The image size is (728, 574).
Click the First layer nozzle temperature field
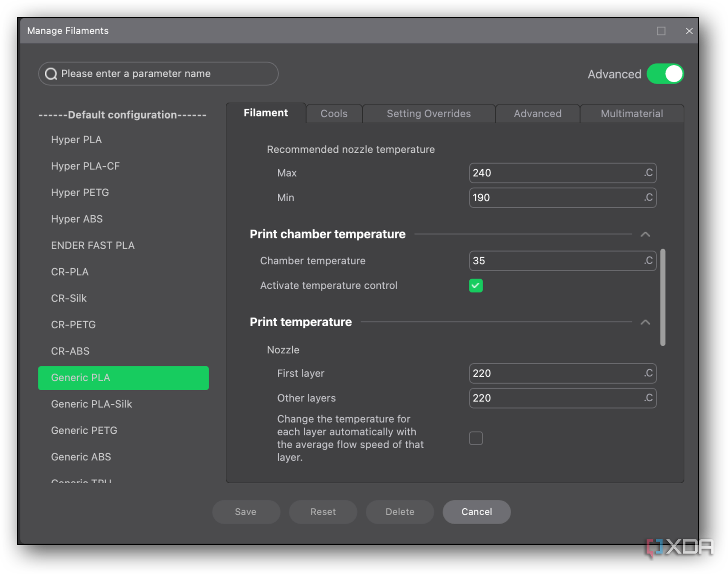click(562, 373)
